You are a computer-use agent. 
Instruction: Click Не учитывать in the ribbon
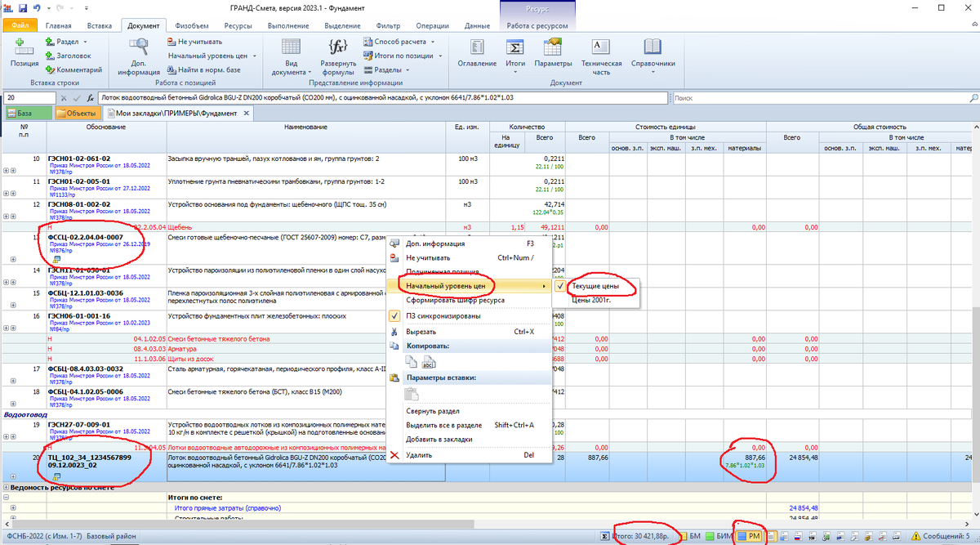194,41
